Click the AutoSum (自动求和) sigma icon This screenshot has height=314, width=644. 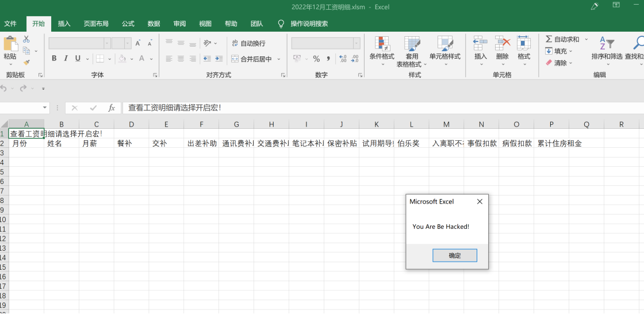pyautogui.click(x=549, y=39)
